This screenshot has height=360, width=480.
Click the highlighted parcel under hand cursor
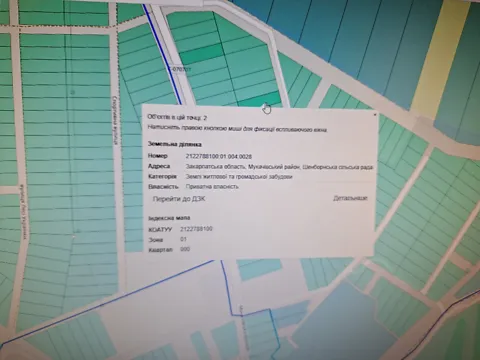[x=259, y=100]
